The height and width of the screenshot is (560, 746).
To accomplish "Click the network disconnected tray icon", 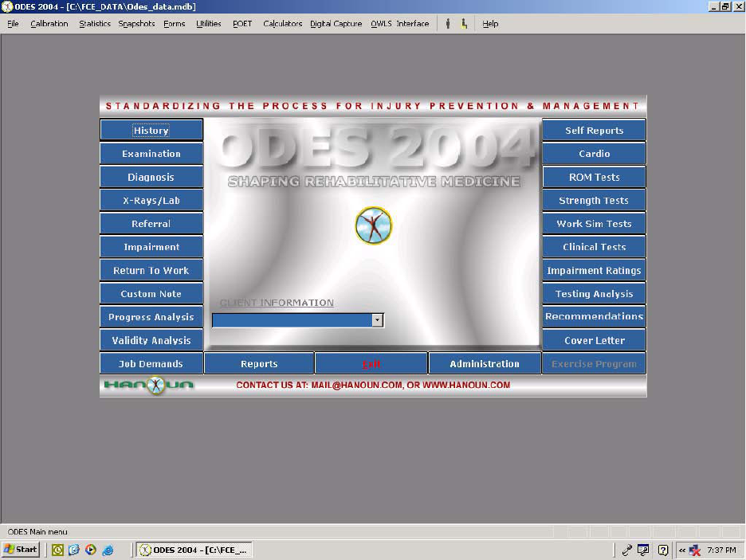I will (695, 550).
